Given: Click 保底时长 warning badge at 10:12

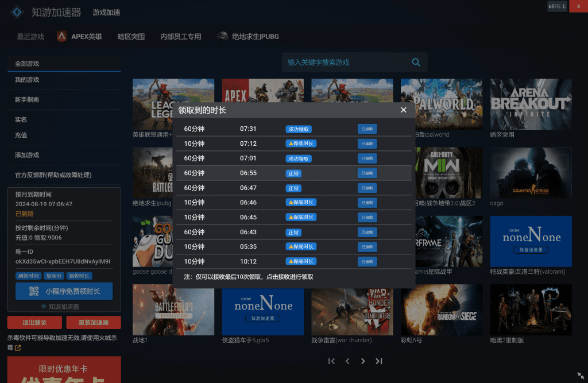Looking at the screenshot, I should coord(301,261).
